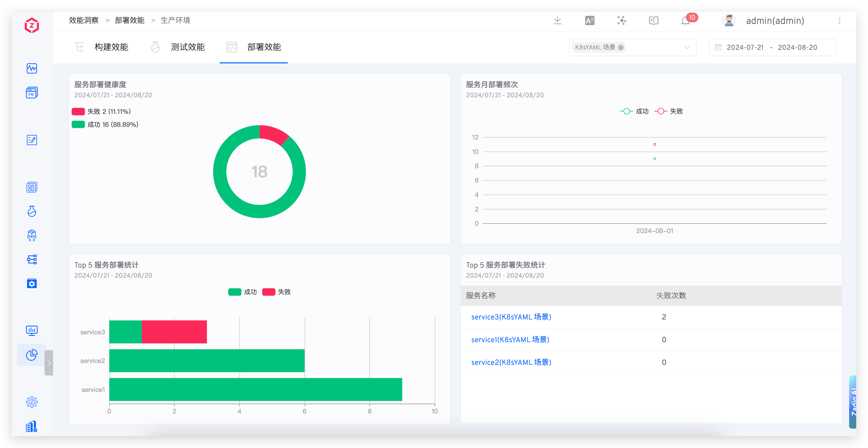This screenshot has width=868, height=448.
Task: Navigate to 效能洞察 in the breadcrumb
Action: 83,20
